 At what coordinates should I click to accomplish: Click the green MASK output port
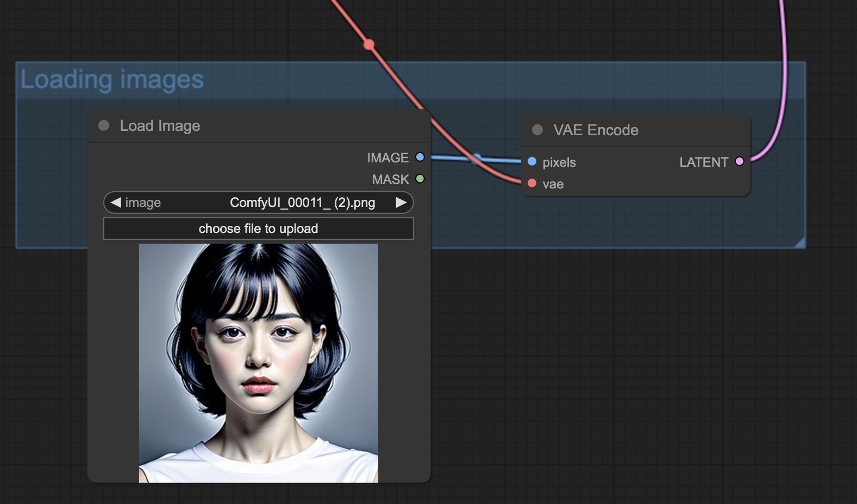[x=420, y=179]
